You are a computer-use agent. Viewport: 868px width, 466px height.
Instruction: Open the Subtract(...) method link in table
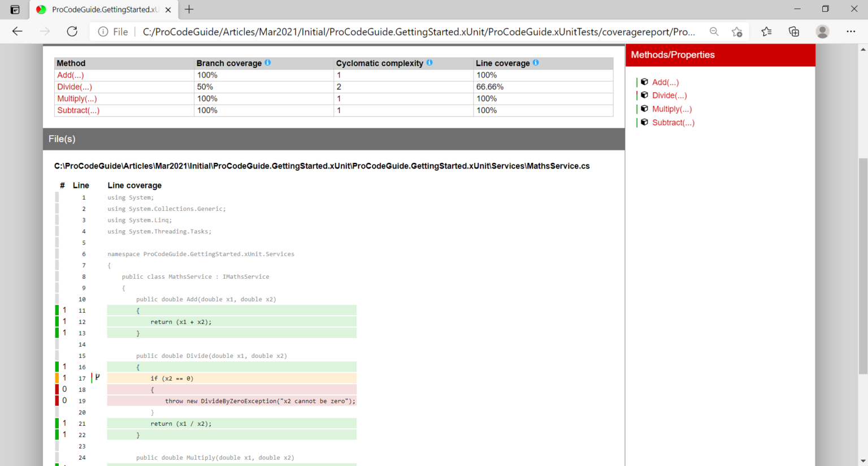pos(78,111)
